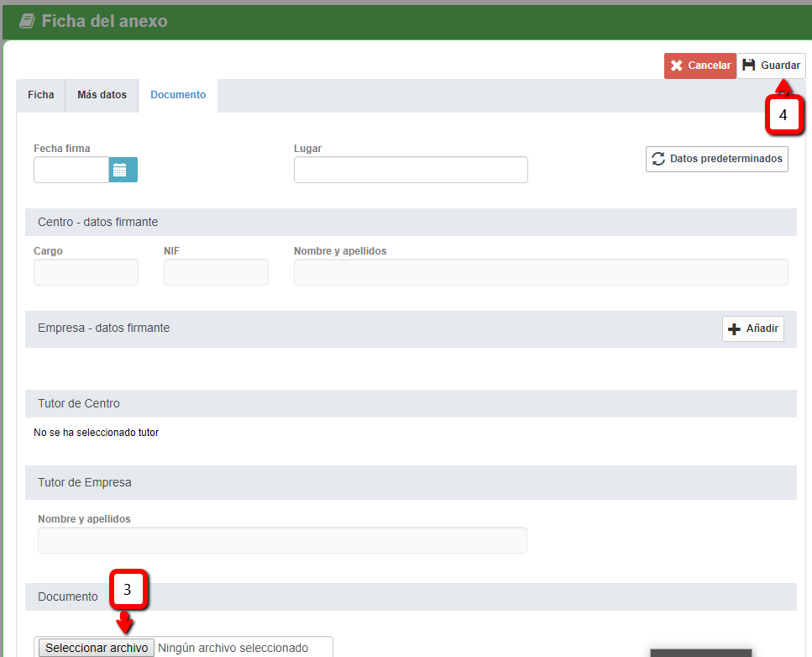Open the calendar picker for Fecha firma
This screenshot has height=657, width=812.
123,170
